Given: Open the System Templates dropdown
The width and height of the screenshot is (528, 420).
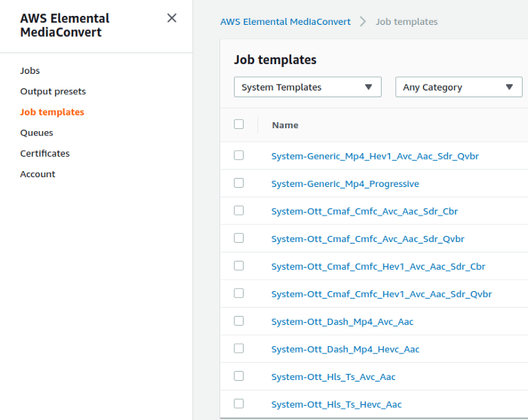Looking at the screenshot, I should pos(308,87).
